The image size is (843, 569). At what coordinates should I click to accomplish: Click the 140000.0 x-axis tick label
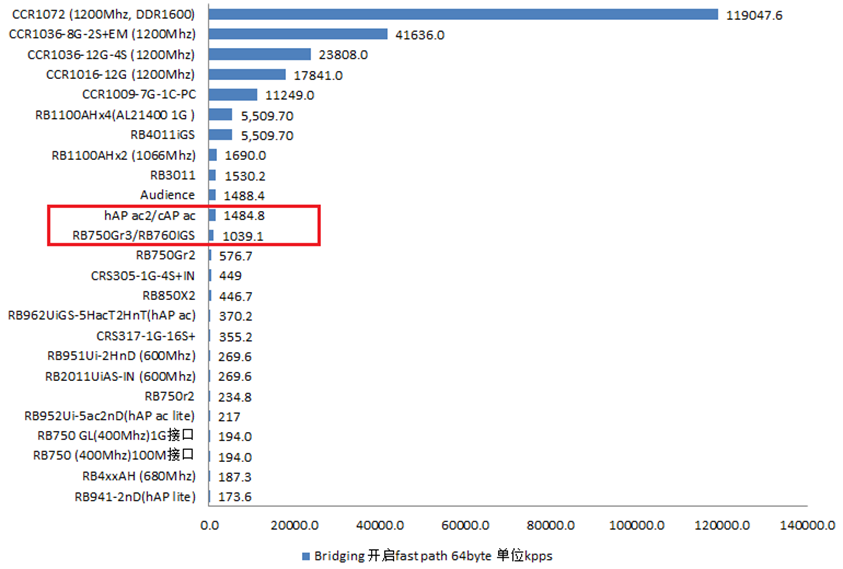pos(807,525)
